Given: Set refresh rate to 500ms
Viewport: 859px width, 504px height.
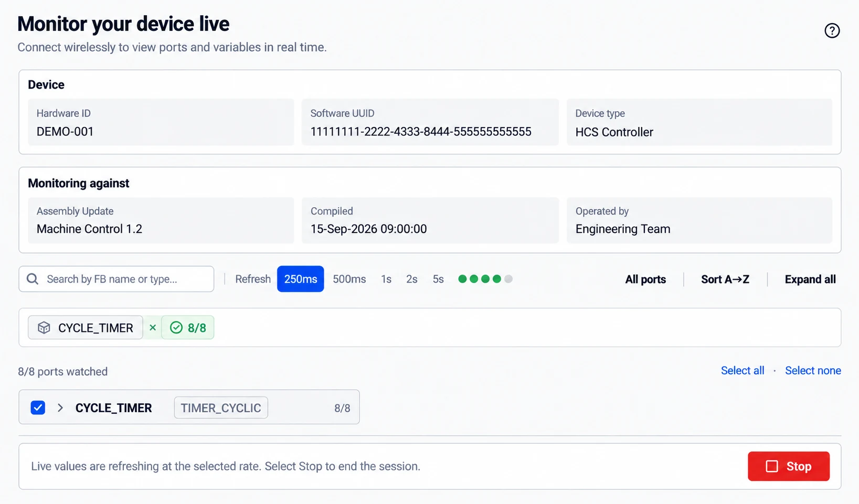Looking at the screenshot, I should (x=349, y=279).
